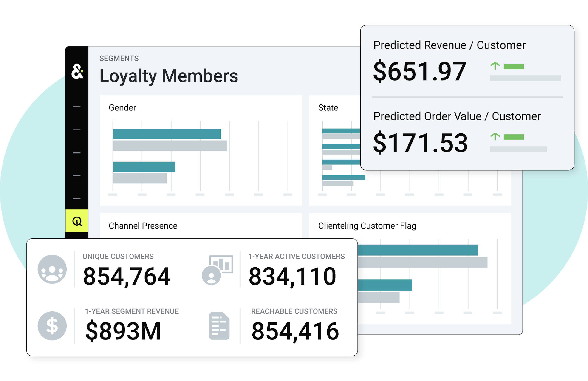Select the third sidebar dash menu item
Image resolution: width=588 pixels, height=381 pixels.
coord(76,153)
